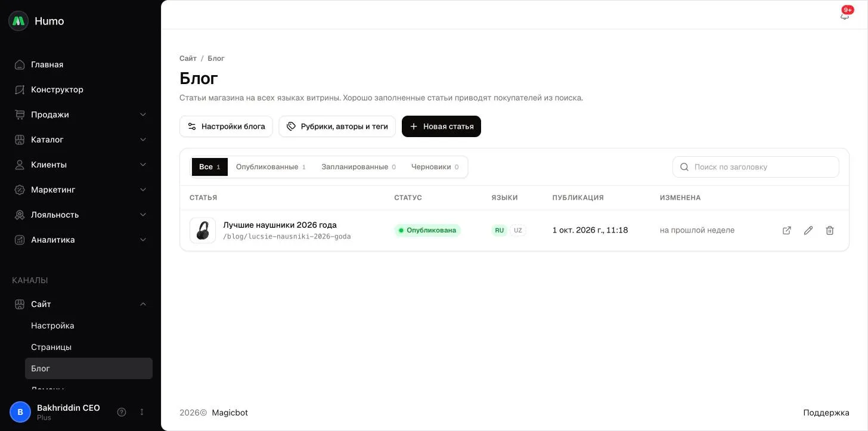The width and height of the screenshot is (868, 431).
Task: Click the Humo logo
Action: pyautogui.click(x=18, y=21)
